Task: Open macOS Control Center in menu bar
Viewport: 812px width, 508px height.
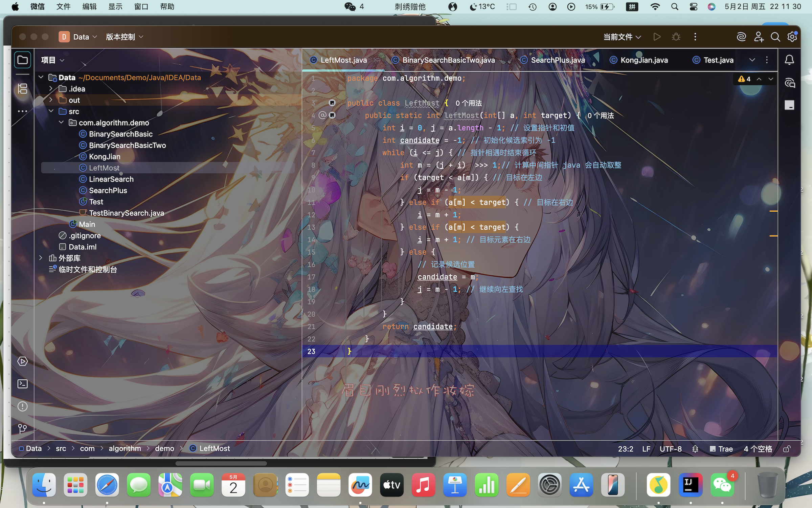Action: pyautogui.click(x=693, y=7)
